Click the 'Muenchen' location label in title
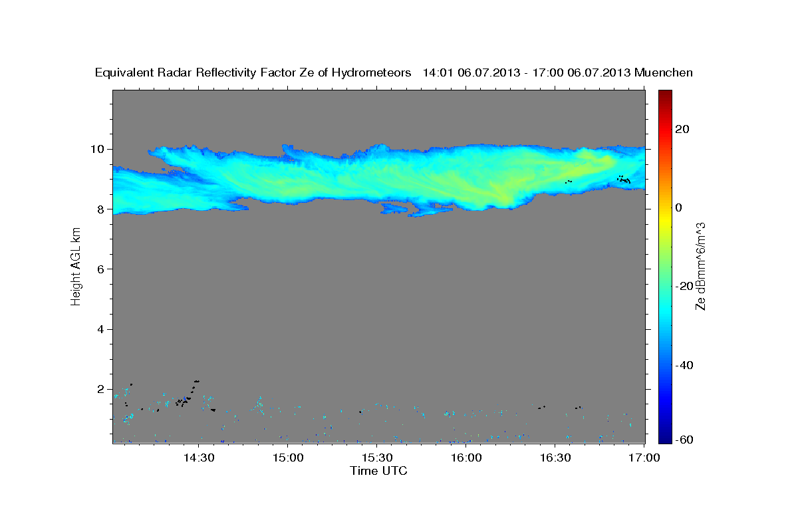This screenshot has width=798, height=532. (664, 72)
